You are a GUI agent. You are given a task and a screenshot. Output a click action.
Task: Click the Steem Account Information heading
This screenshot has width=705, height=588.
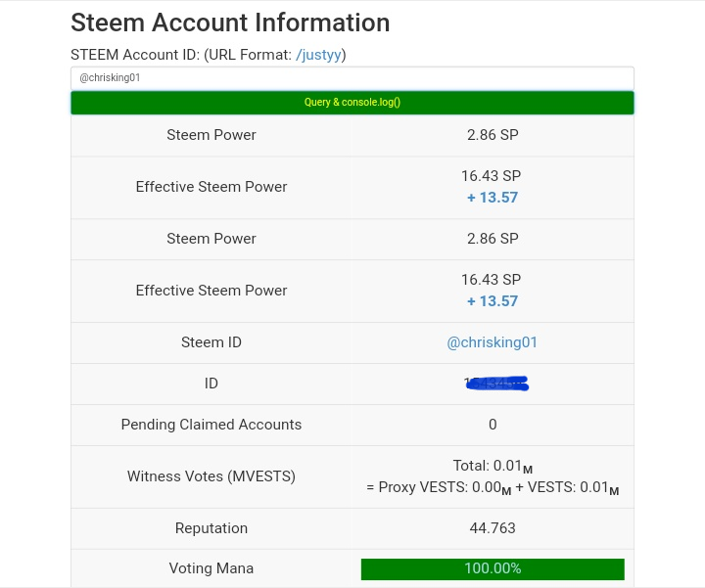coord(230,23)
